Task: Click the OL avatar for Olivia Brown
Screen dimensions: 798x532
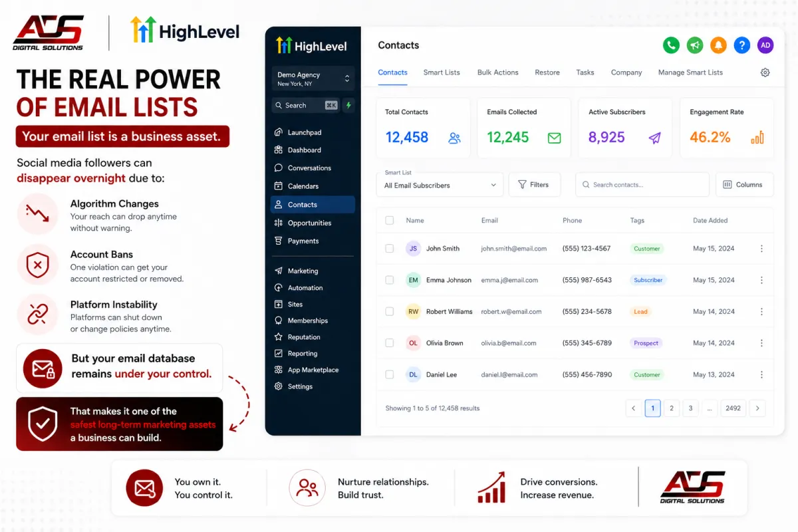Action: point(413,343)
